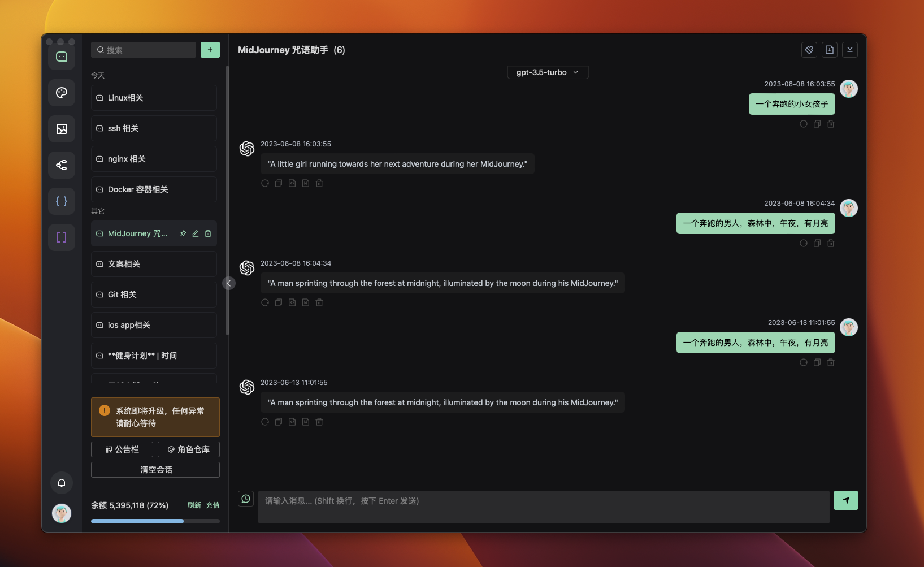
Task: Click the conversation list scrollbar
Action: (227, 201)
